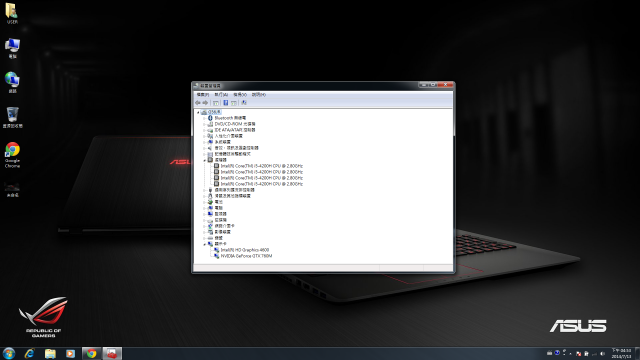Click the green battery category icon
The image size is (640, 360).
(x=210, y=202)
